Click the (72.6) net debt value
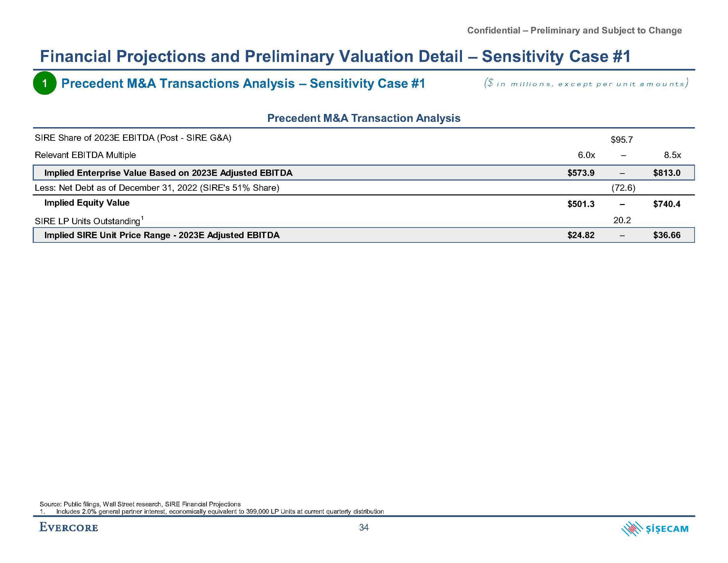 point(623,188)
